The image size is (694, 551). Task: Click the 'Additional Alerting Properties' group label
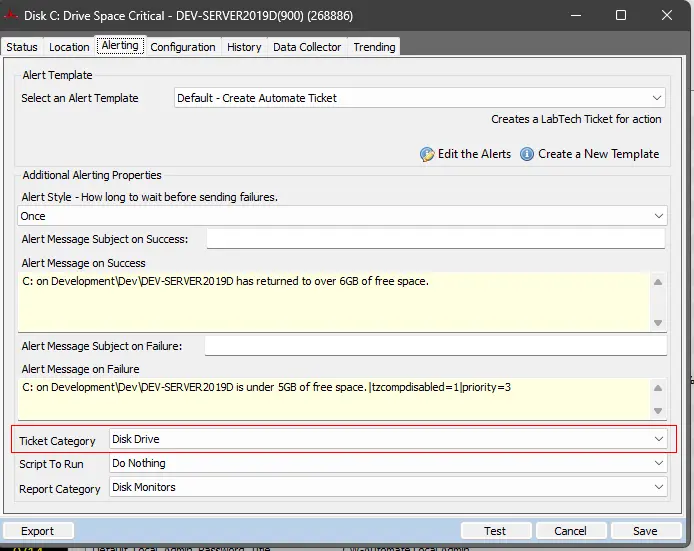pyautogui.click(x=92, y=175)
